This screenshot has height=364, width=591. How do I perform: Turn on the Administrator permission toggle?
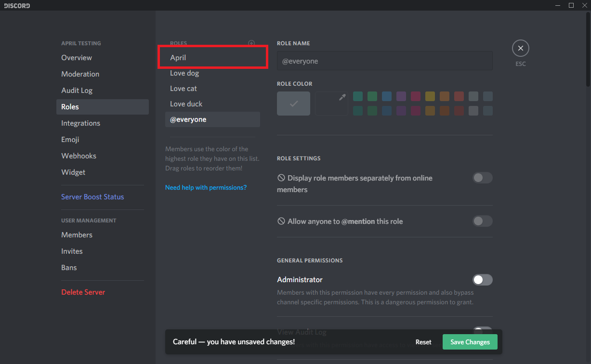[482, 280]
